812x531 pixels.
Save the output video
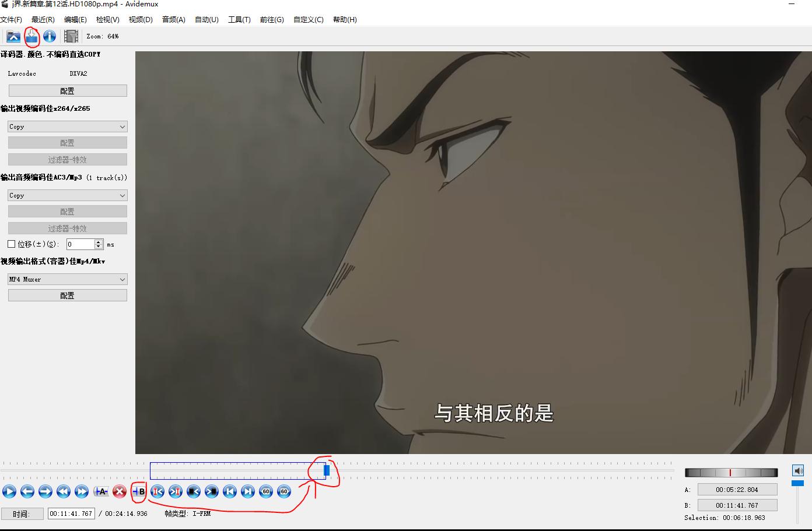(32, 36)
